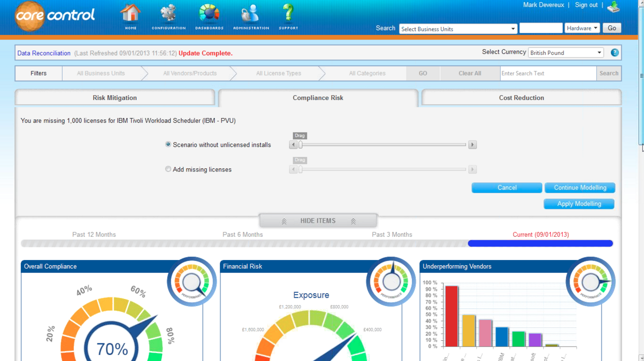The width and height of the screenshot is (644, 361).
Task: Open the Home icon in top navigation
Action: coord(131,16)
